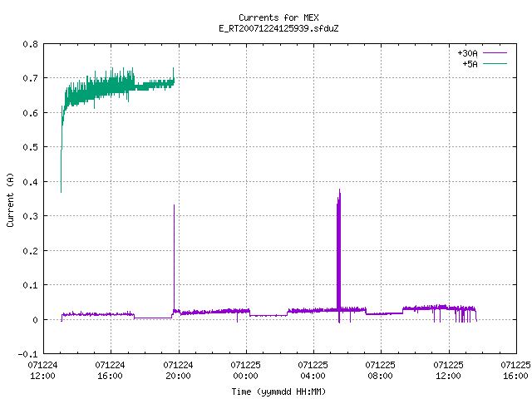Click the 0.2 y-axis tick label
The image size is (532, 399).
[30, 251]
